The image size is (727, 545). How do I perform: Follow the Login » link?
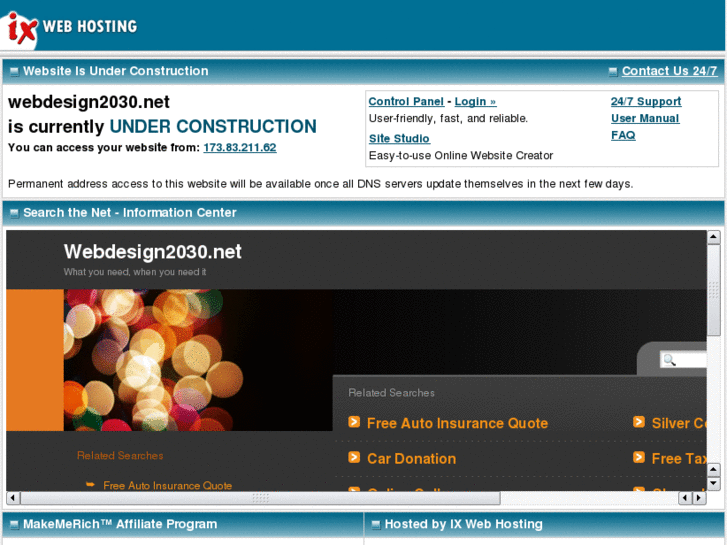coord(475,102)
